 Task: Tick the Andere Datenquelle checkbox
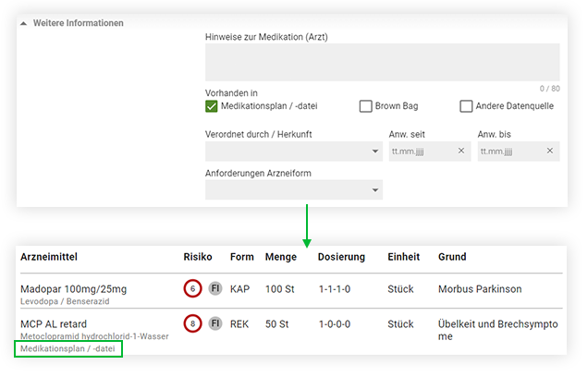click(466, 106)
